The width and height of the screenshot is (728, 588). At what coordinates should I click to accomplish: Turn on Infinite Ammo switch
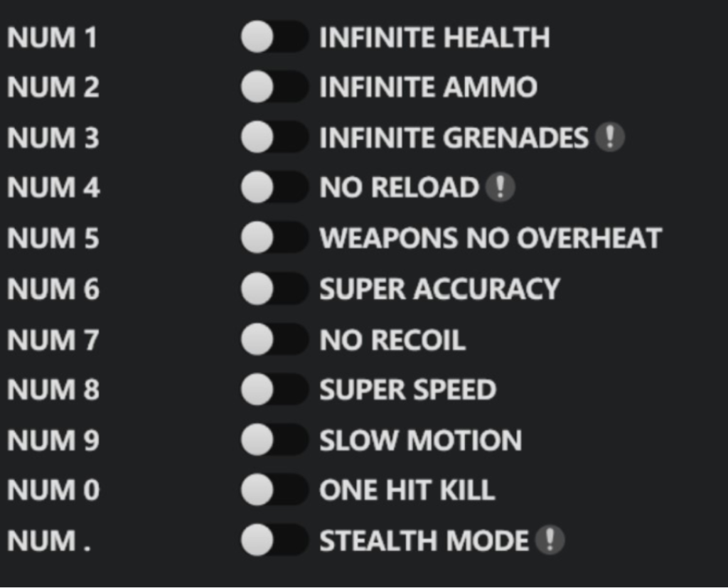pyautogui.click(x=274, y=87)
